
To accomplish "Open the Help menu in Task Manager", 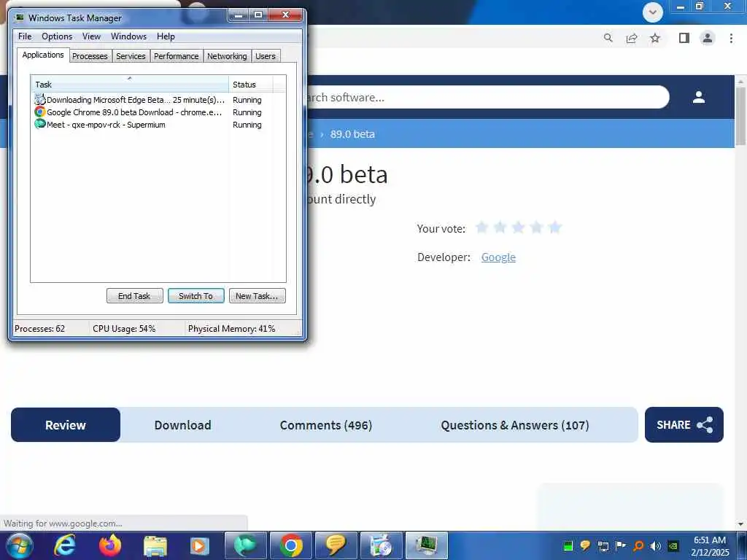I will click(x=166, y=36).
